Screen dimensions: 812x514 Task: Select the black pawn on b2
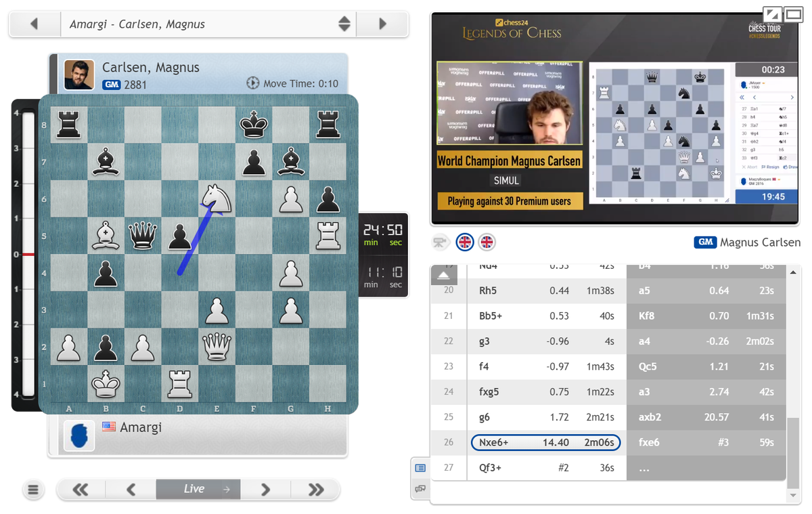coord(106,349)
